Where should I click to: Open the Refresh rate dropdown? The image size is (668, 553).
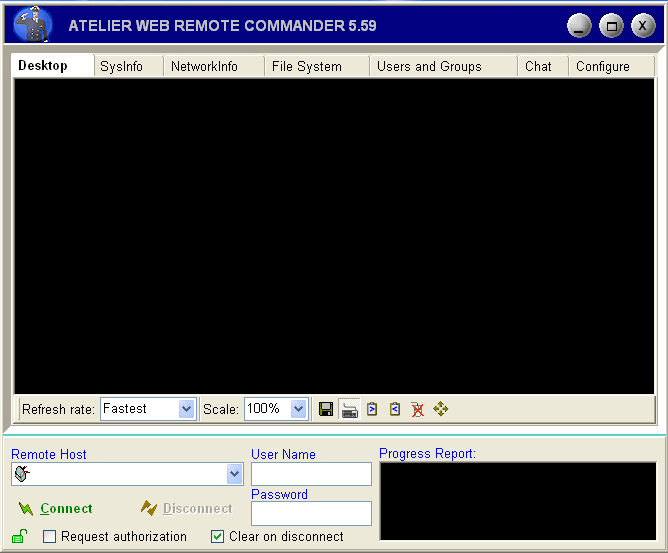coord(187,409)
